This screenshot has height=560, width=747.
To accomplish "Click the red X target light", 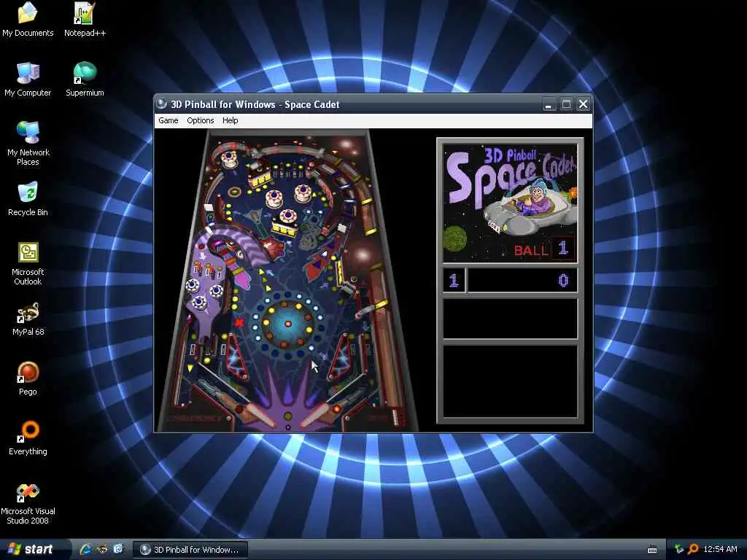I will click(x=239, y=322).
